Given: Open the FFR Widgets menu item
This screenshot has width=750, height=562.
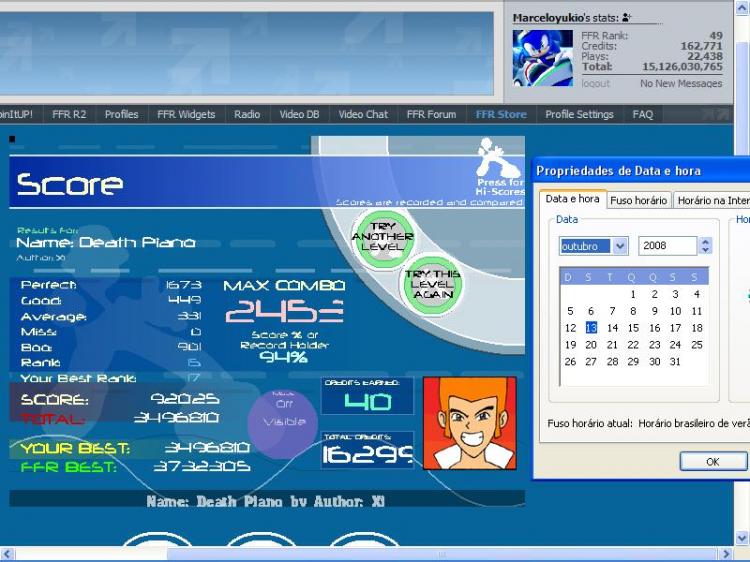Looking at the screenshot, I should (186, 114).
